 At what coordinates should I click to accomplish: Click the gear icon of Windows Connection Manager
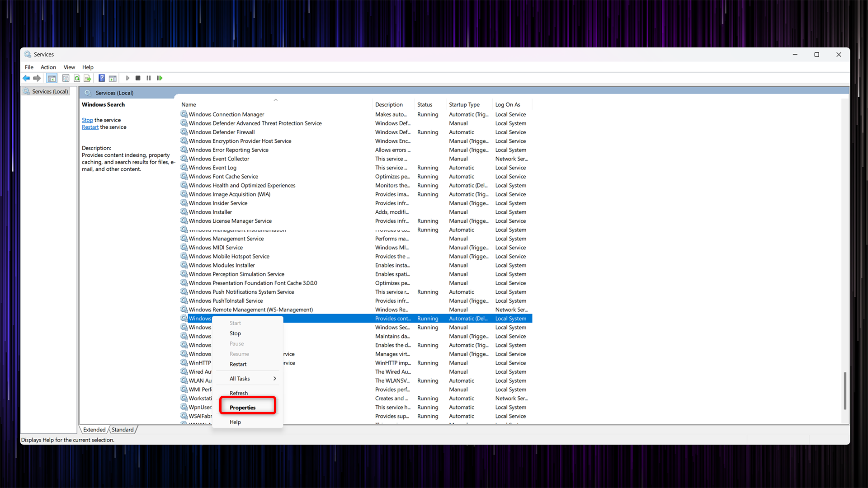click(184, 114)
